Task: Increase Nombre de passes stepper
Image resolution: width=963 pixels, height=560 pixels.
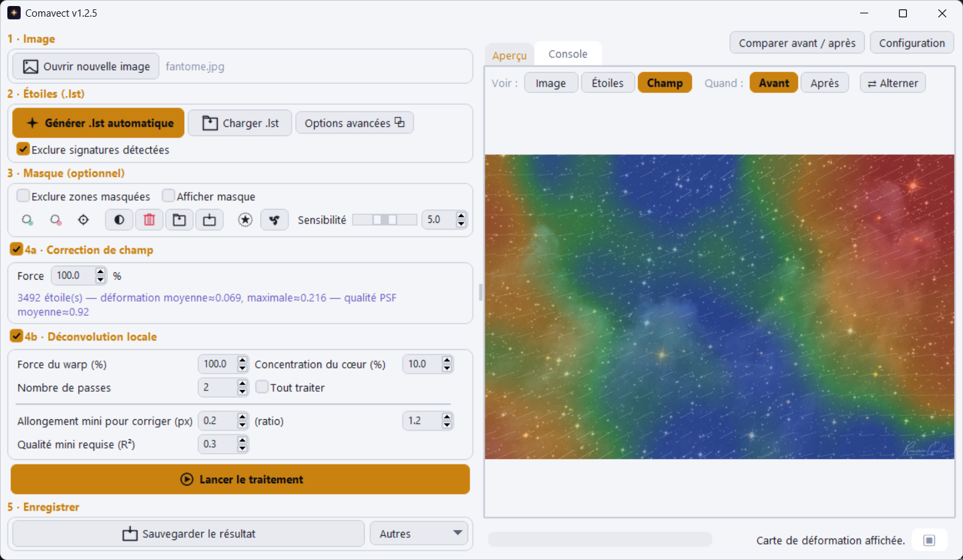Action: (x=242, y=384)
